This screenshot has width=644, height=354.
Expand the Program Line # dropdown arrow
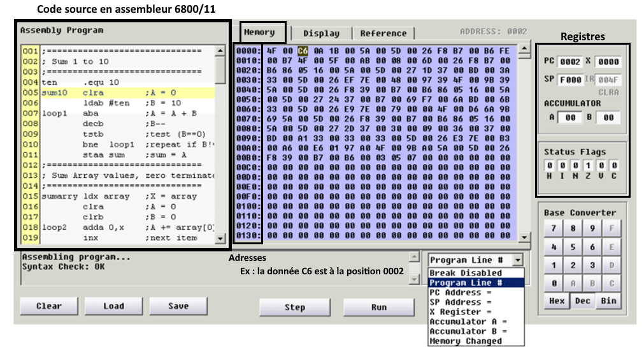[518, 260]
